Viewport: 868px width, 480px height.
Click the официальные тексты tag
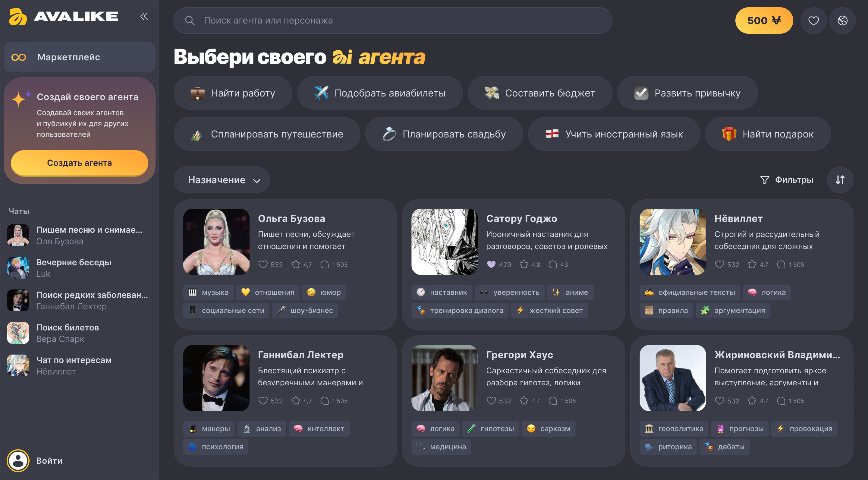690,292
